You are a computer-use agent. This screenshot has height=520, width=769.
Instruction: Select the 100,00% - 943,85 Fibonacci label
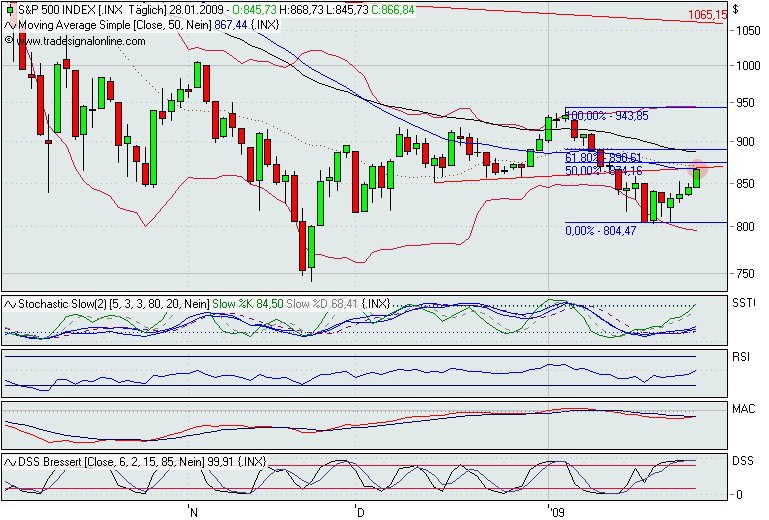(607, 116)
